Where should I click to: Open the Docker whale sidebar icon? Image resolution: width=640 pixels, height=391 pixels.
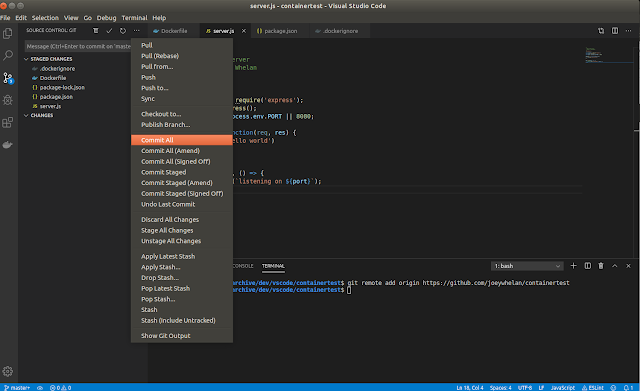point(8,144)
